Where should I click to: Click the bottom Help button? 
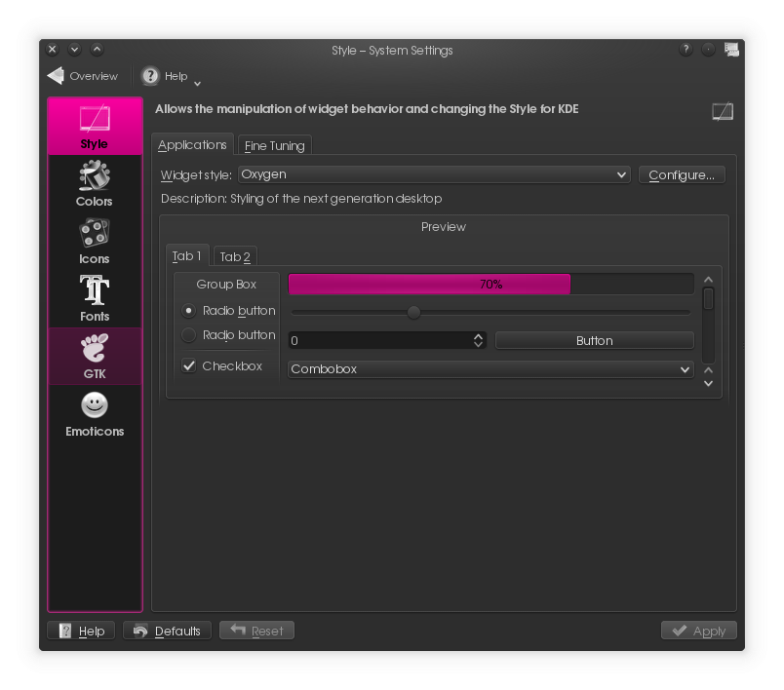[x=81, y=631]
